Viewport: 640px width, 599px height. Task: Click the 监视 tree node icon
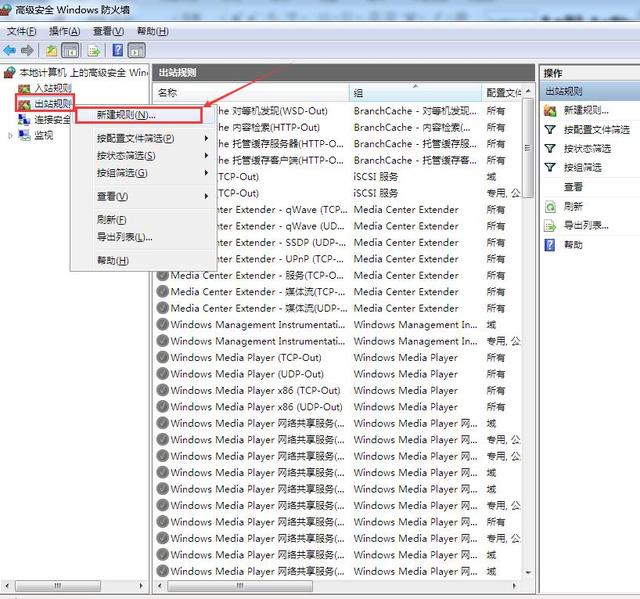point(24,135)
